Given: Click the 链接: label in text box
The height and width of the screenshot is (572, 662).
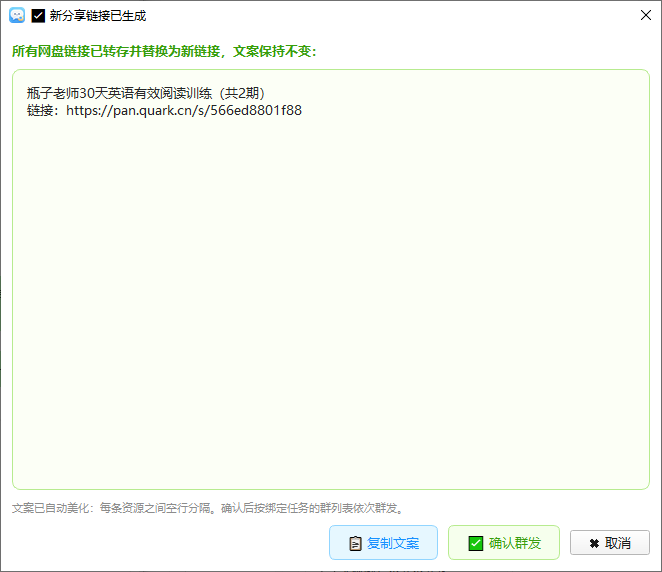Looking at the screenshot, I should pyautogui.click(x=44, y=111).
